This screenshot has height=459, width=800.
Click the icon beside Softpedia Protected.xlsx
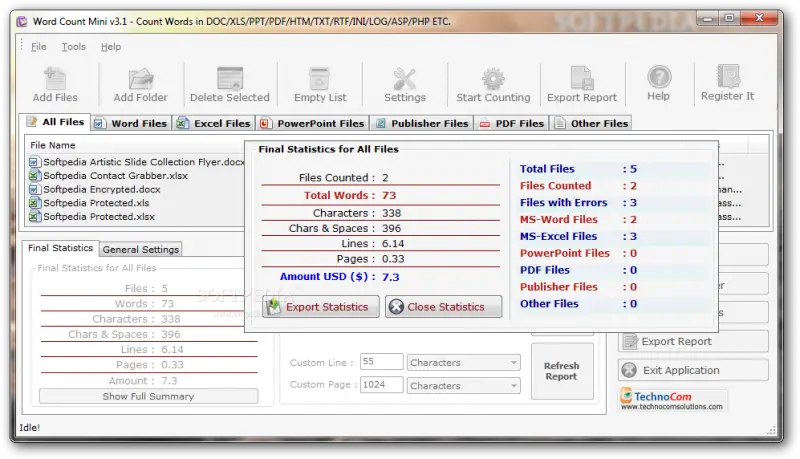click(x=34, y=217)
